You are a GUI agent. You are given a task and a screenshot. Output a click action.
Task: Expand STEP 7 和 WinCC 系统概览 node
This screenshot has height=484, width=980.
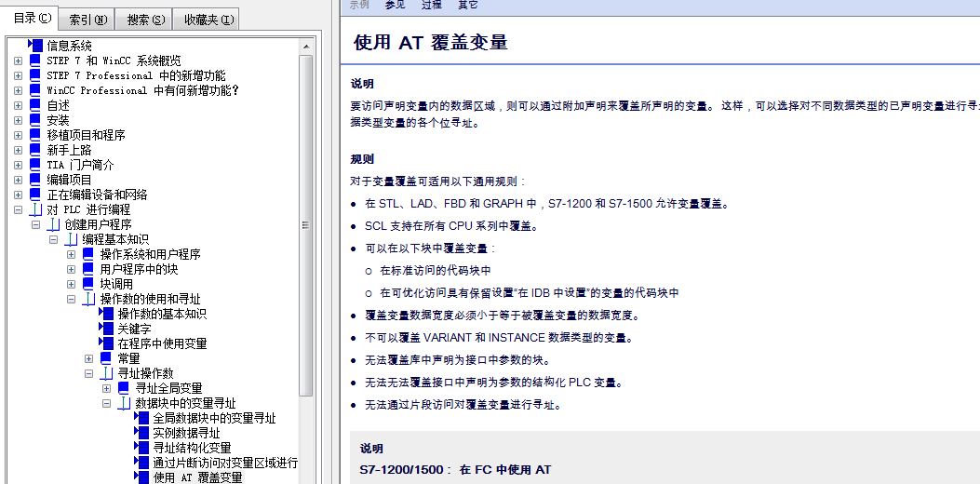click(x=18, y=60)
